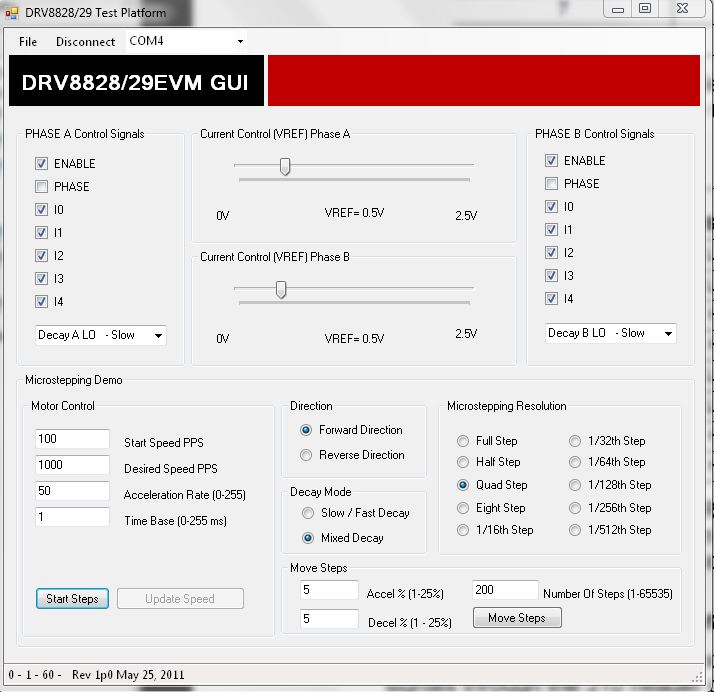Select Eight Step resolution
714x692 pixels.
click(463, 508)
